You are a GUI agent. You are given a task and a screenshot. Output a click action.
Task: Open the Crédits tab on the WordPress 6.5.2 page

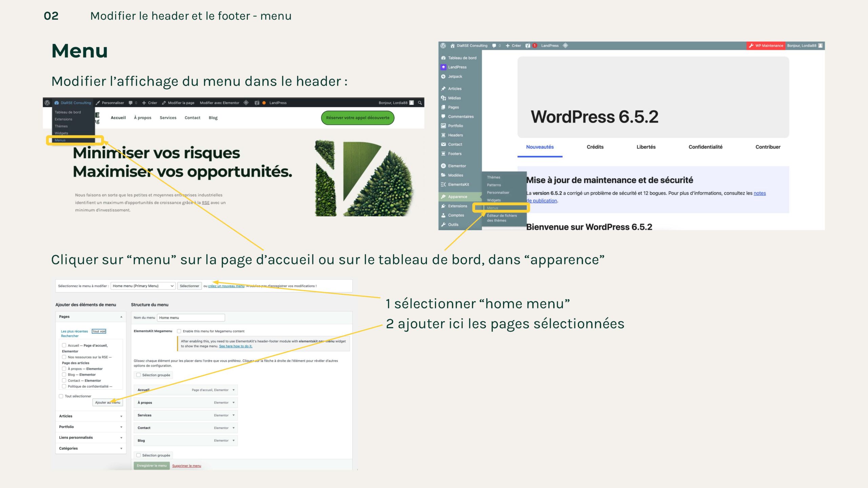point(595,147)
